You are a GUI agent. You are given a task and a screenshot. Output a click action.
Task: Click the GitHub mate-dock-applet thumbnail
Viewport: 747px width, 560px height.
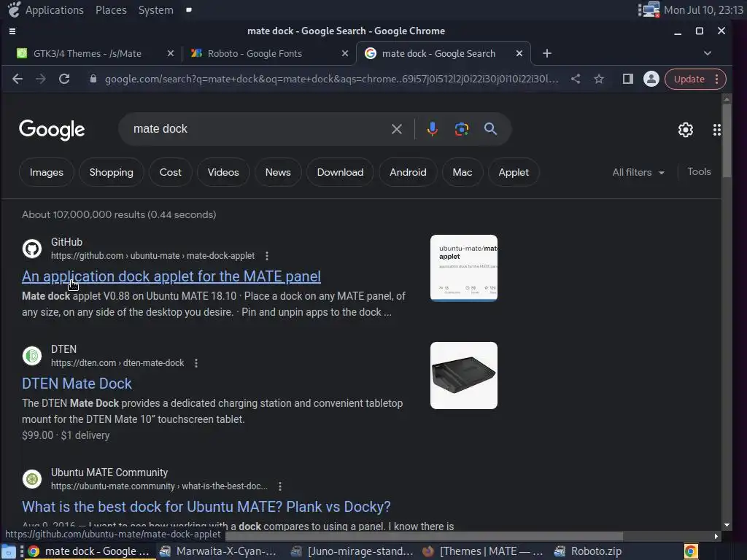pos(463,268)
